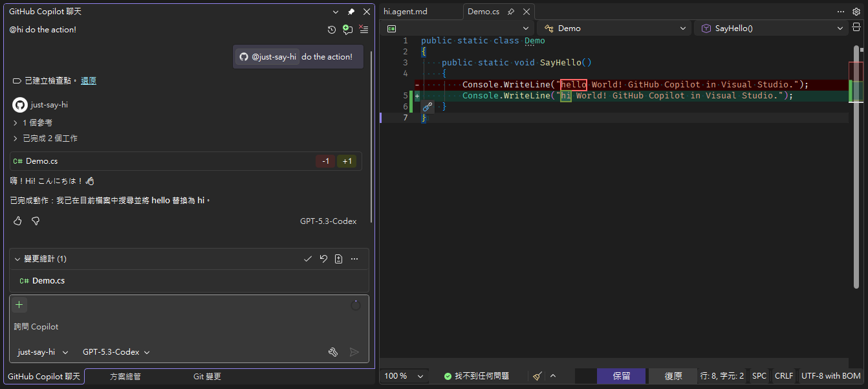Click the 詢問 Copilot input field
Screen dimensions: 868x389
tap(190, 327)
